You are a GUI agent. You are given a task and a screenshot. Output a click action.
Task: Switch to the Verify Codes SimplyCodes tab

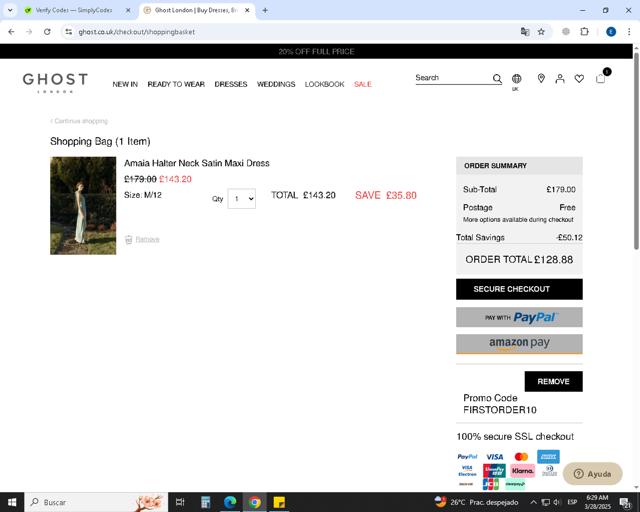click(73, 10)
